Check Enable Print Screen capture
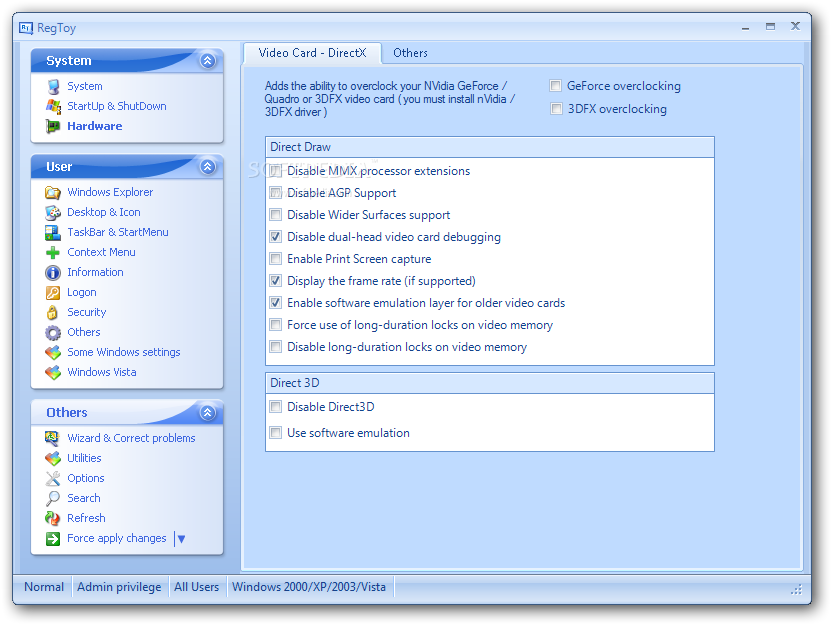 pyautogui.click(x=275, y=259)
